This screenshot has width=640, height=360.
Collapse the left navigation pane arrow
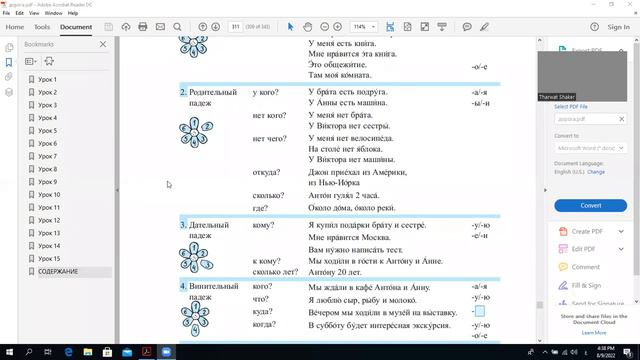(117, 190)
